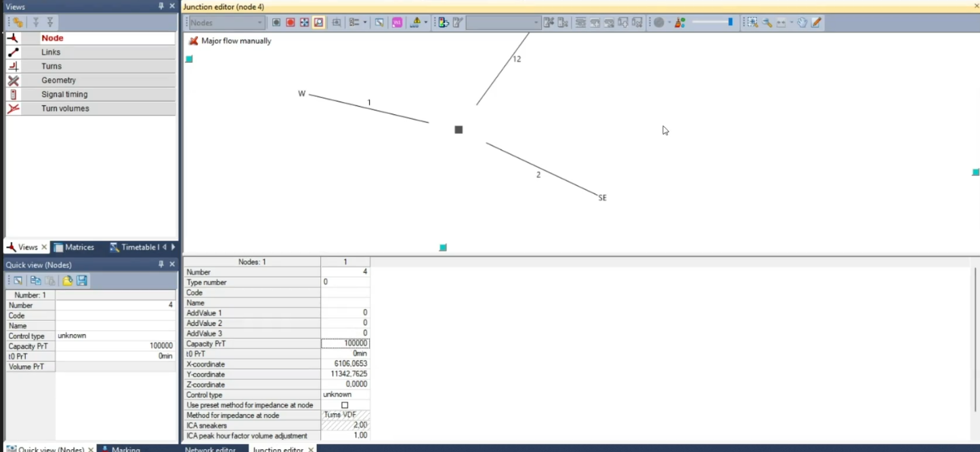Click Quick view Control type unknown value
Viewport: 980px width, 452px height.
tap(115, 336)
